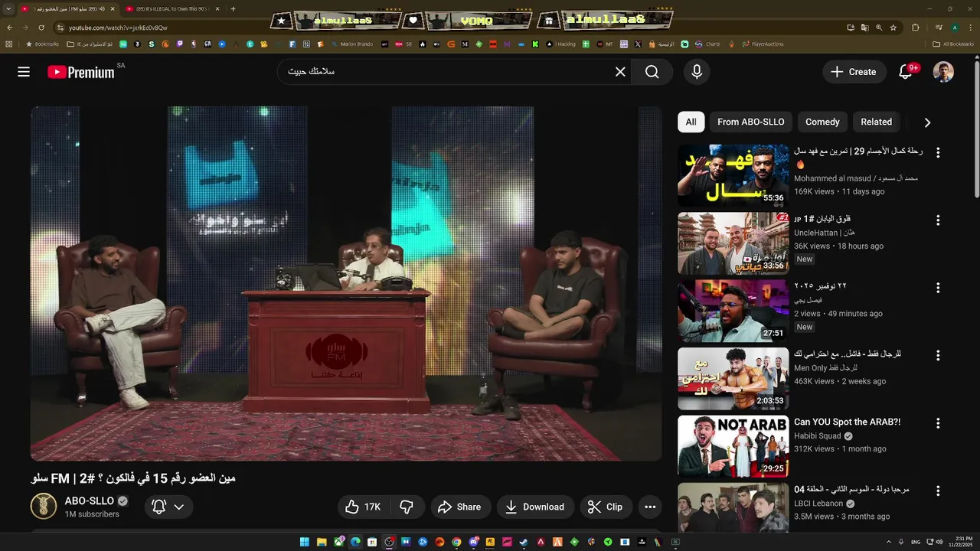This screenshot has width=980, height=551.
Task: Click on the video player
Action: point(346,284)
